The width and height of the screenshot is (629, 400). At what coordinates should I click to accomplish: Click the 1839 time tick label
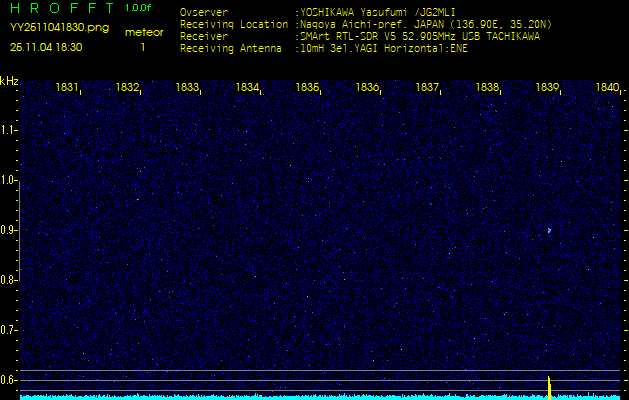point(547,88)
